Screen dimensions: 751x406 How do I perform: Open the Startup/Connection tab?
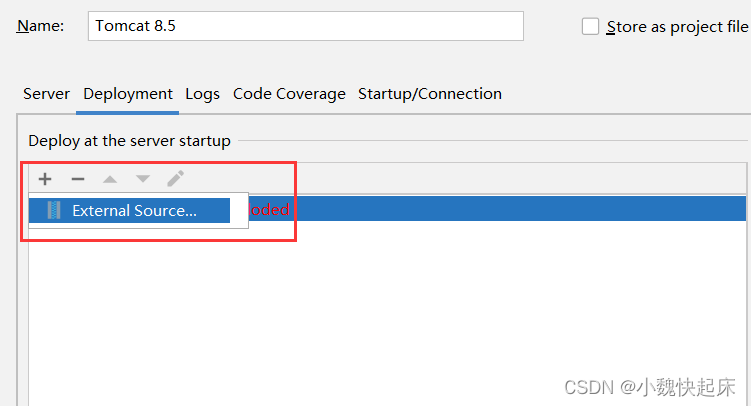[430, 94]
